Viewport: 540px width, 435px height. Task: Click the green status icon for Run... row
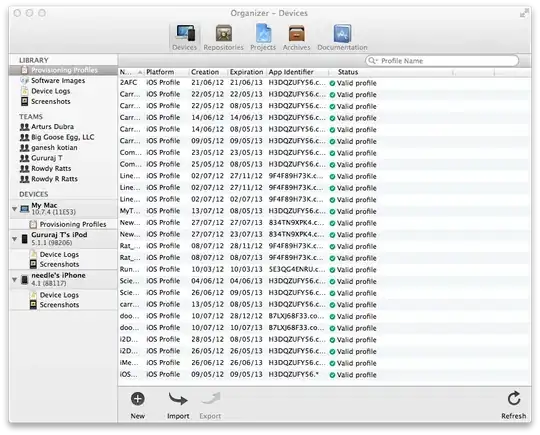(x=332, y=270)
